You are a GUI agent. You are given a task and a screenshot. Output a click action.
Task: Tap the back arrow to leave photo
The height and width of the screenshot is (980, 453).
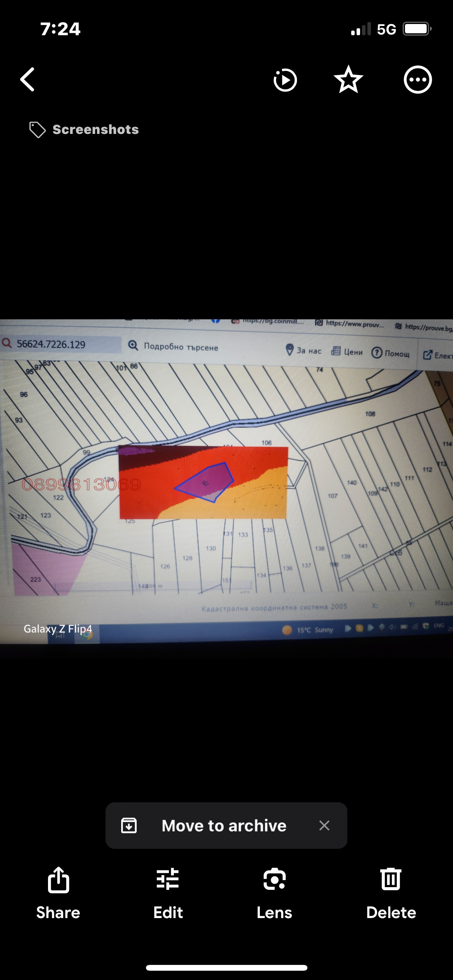tap(28, 80)
